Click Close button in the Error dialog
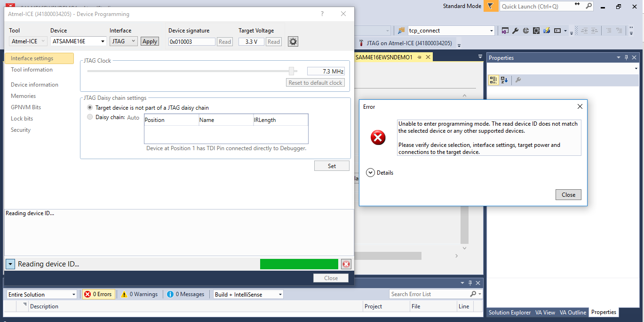Screen dimensions: 644x322 (568, 195)
